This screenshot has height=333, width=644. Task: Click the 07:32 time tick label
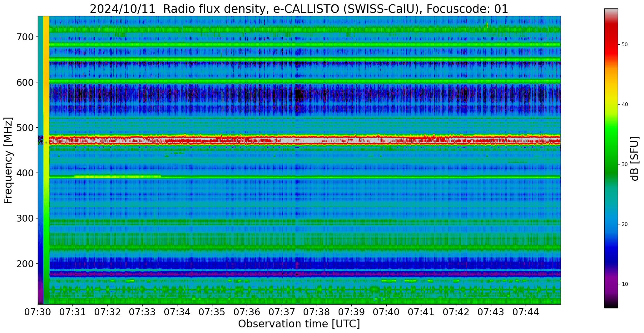[x=108, y=311]
